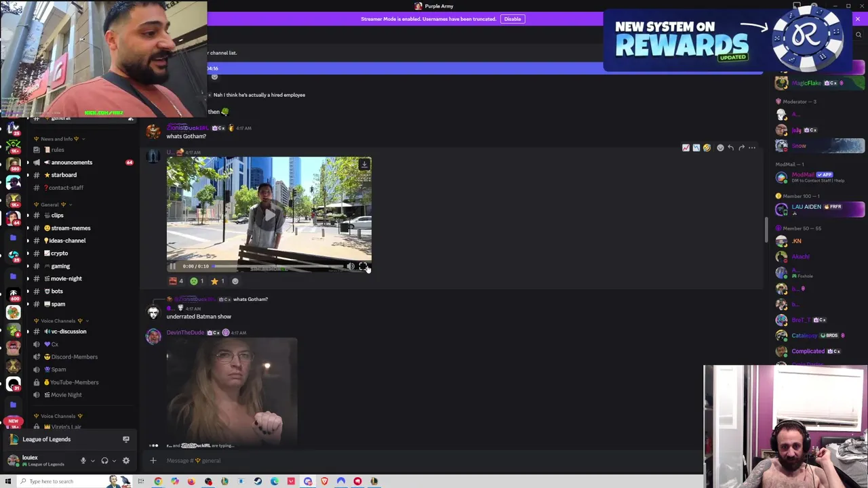
Task: Open ModMail app member entry
Action: click(x=820, y=177)
